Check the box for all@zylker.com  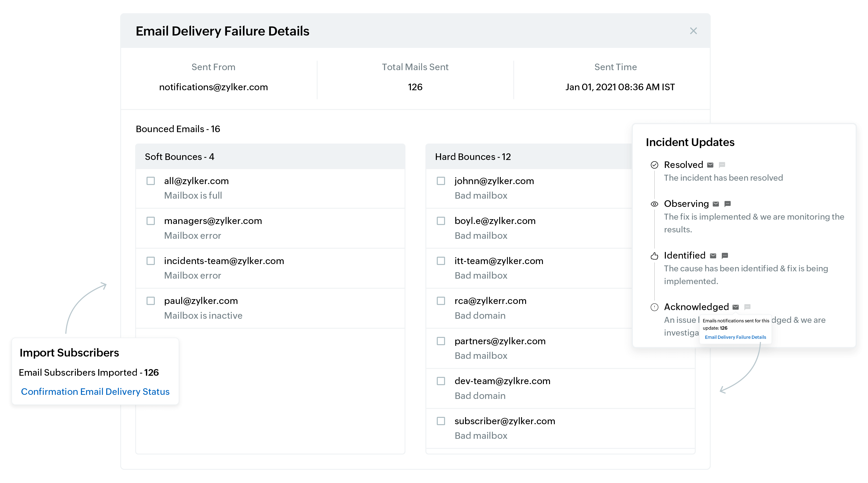(x=151, y=181)
